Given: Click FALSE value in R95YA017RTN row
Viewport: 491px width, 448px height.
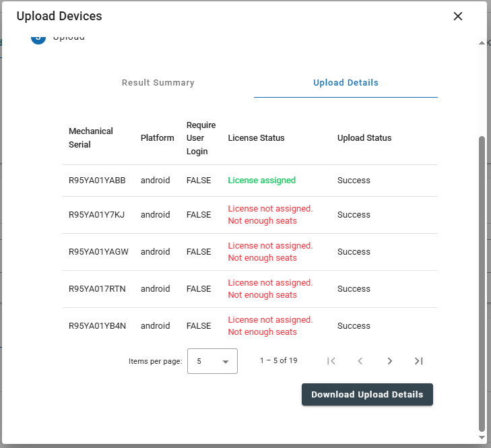Looking at the screenshot, I should pyautogui.click(x=199, y=289).
